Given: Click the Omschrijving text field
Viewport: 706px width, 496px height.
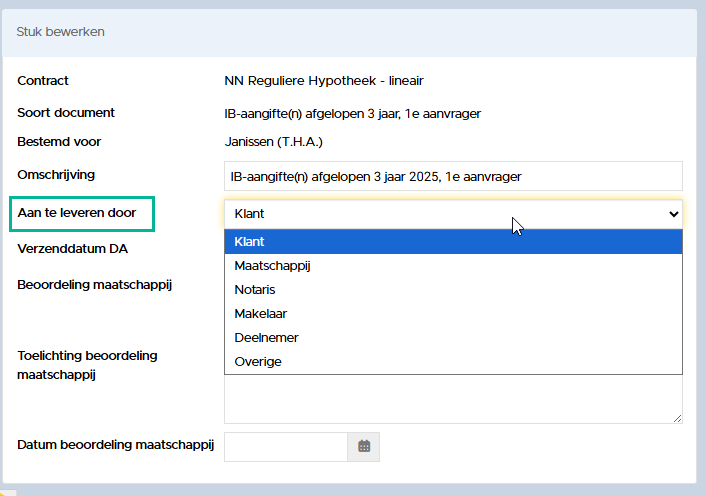Looking at the screenshot, I should coord(453,176).
